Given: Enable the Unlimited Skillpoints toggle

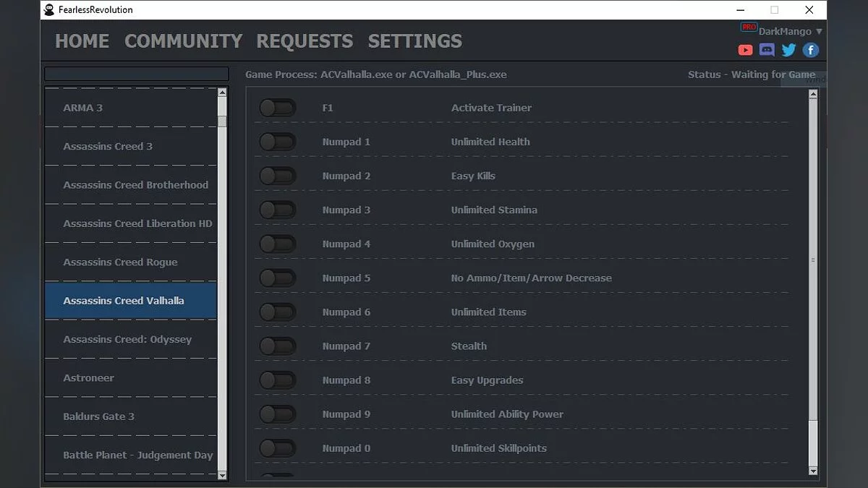Looking at the screenshot, I should pos(278,448).
